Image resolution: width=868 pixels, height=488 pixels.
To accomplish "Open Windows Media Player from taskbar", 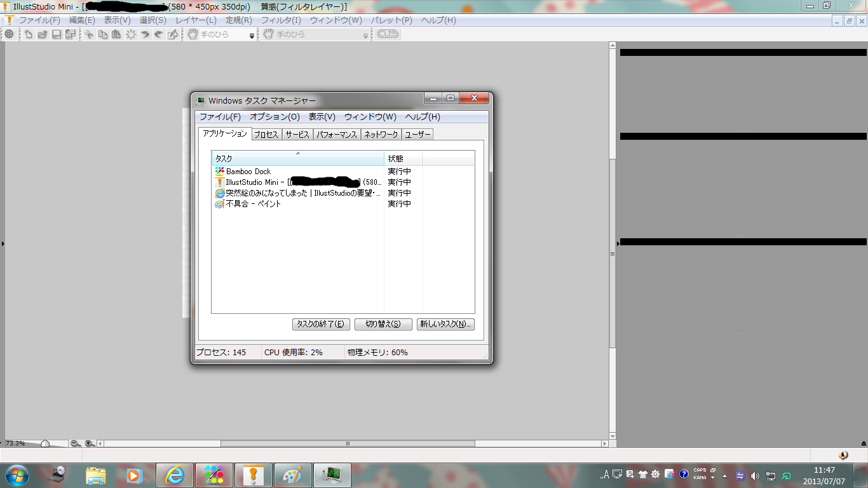I will pyautogui.click(x=134, y=475).
